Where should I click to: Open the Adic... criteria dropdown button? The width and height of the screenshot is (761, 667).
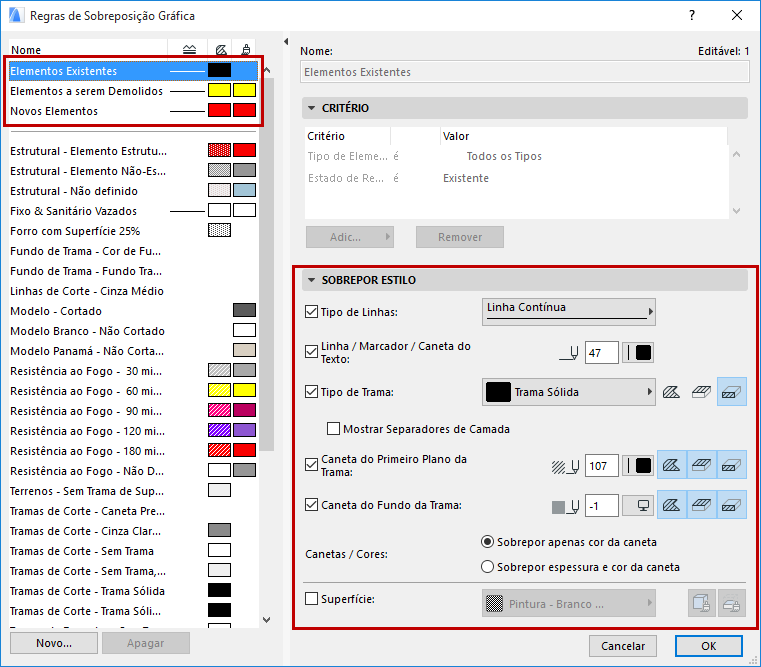pos(349,237)
